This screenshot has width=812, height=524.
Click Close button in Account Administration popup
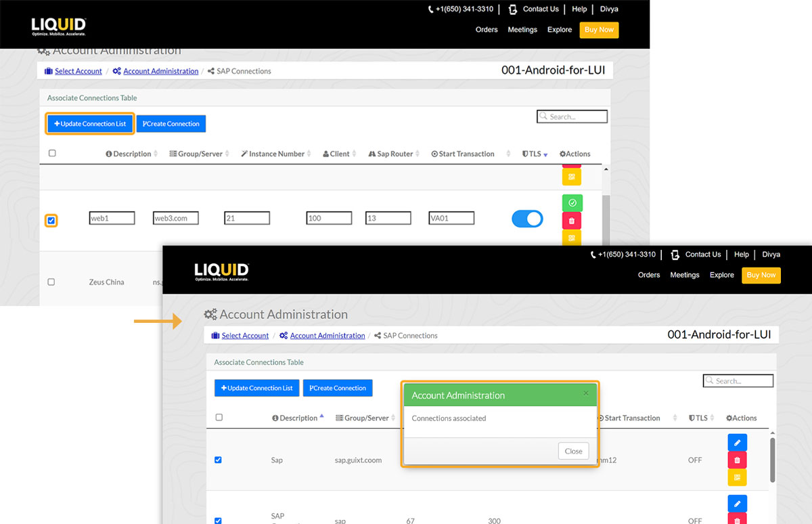(x=573, y=451)
